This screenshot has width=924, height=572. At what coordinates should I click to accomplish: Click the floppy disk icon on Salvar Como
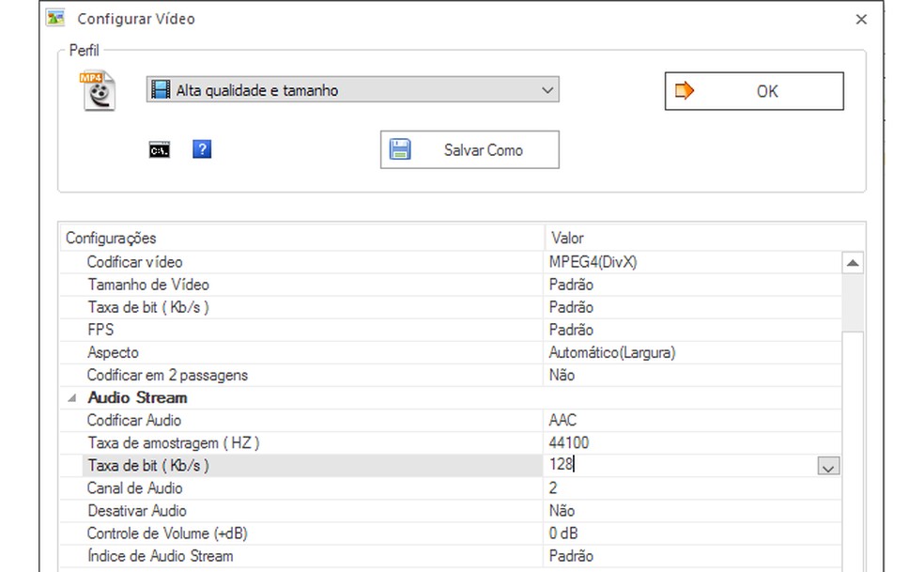(401, 149)
